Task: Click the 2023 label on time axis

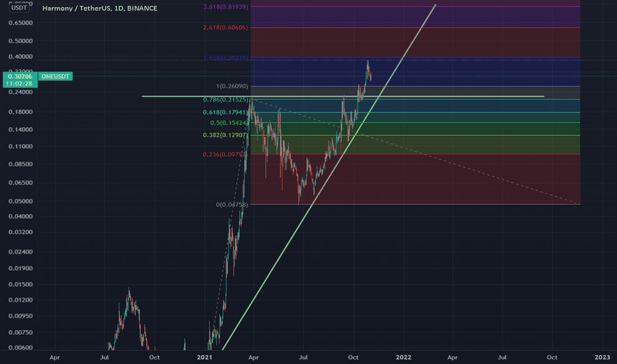Action: [602, 357]
